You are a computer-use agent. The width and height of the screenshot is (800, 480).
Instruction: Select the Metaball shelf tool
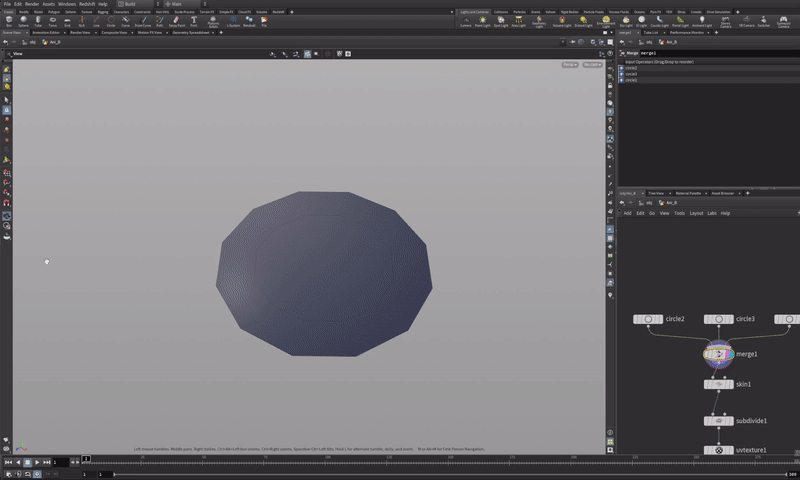[249, 21]
